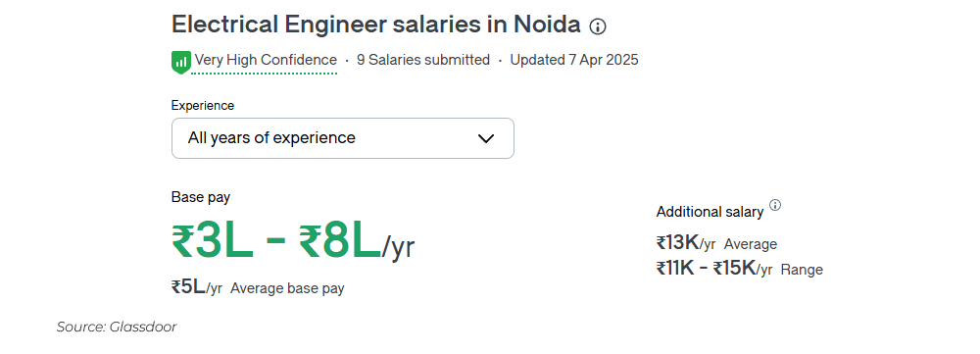Click the green confidence badge icon
The height and width of the screenshot is (354, 980).
(x=180, y=62)
